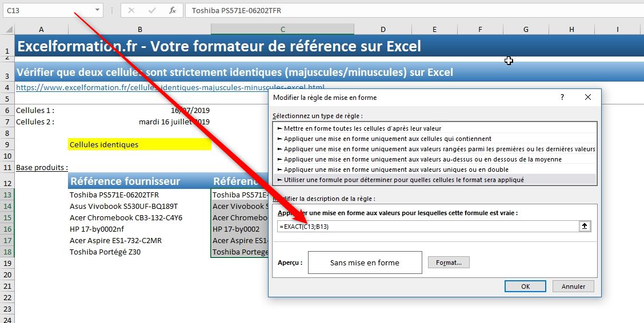644x323 pixels.
Task: Click the dialog help question mark
Action: click(x=562, y=98)
